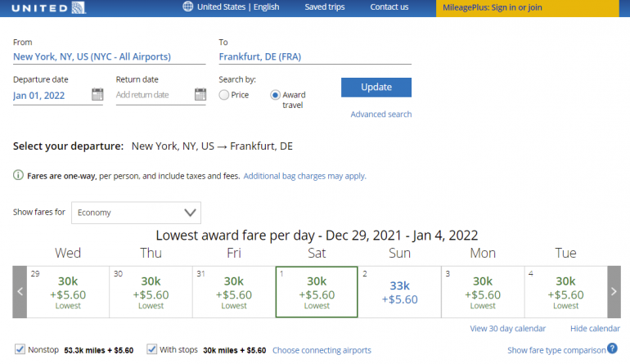Image resolution: width=630 pixels, height=364 pixels.
Task: Select the Price search radio button
Action: (224, 95)
